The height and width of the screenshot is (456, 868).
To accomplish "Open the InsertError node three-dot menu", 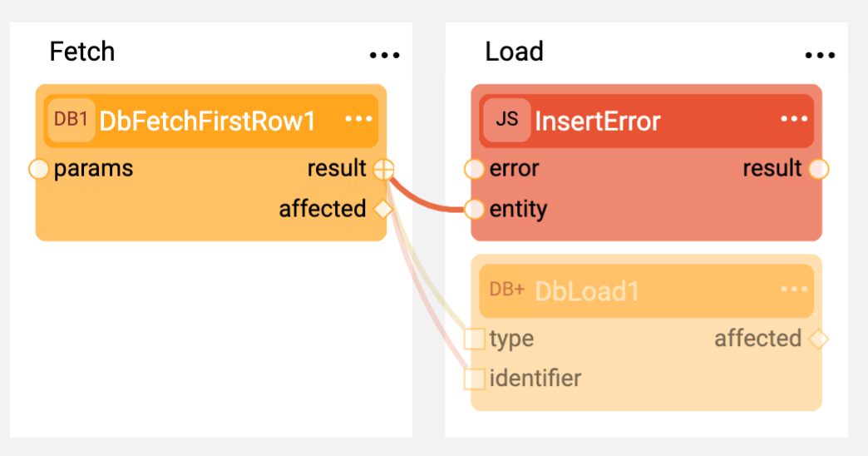I will (x=794, y=119).
